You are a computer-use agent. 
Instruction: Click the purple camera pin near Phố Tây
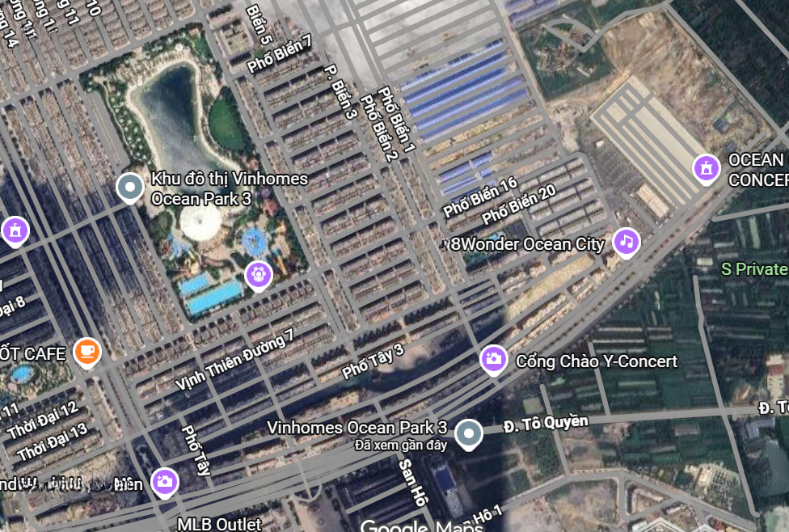(165, 483)
